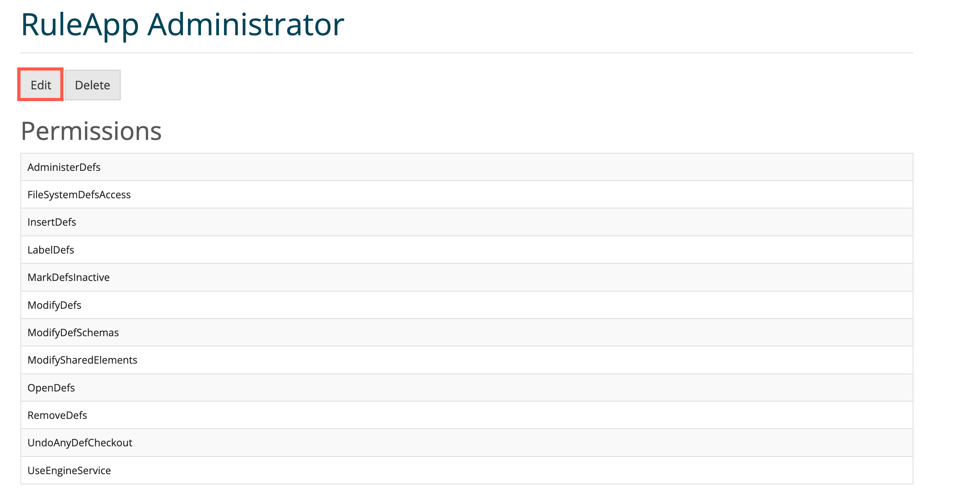Click the word RuleApp in the title
Viewport: 980px width, 500px height.
click(x=80, y=25)
